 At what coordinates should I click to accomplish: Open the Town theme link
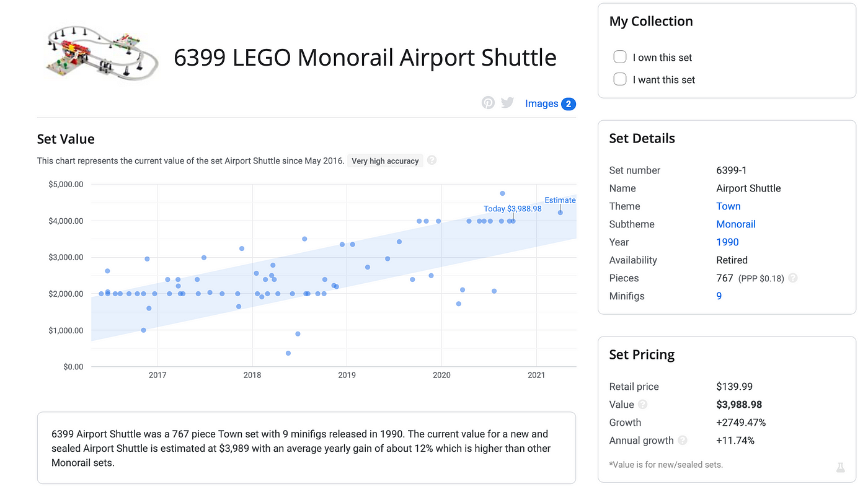(x=728, y=206)
